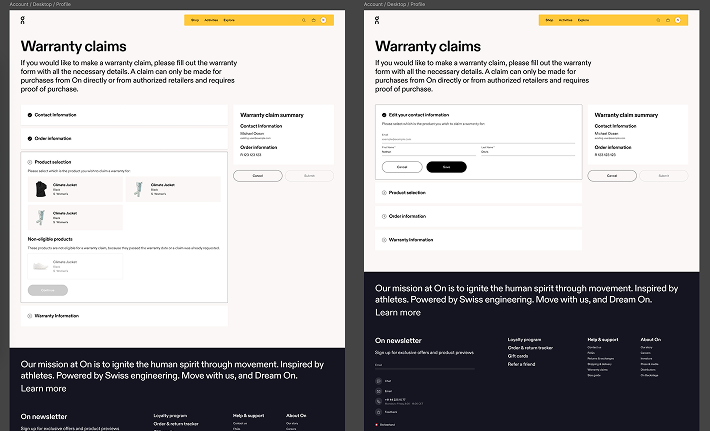Click the phone icon in right frame footer
Screen dimensions: 710x431
tap(379, 402)
